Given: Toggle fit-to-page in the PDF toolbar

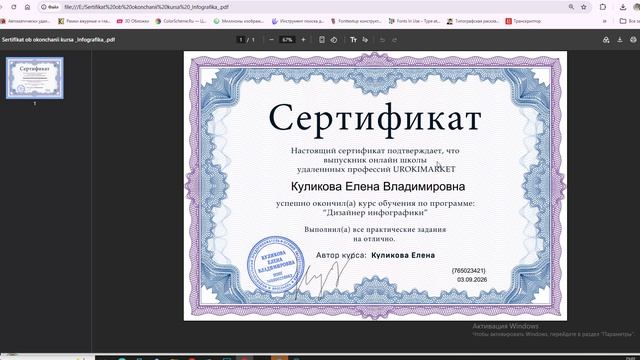Looking at the screenshot, I should tap(322, 40).
